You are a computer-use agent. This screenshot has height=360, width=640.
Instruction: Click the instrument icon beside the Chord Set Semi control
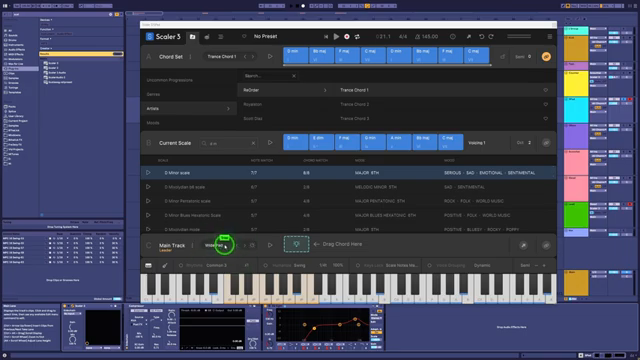(502, 57)
